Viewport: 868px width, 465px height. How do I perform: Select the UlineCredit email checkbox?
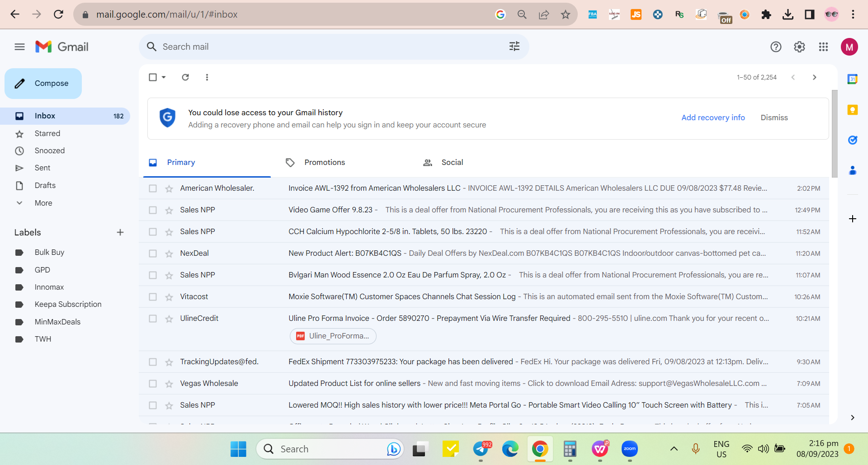click(153, 319)
